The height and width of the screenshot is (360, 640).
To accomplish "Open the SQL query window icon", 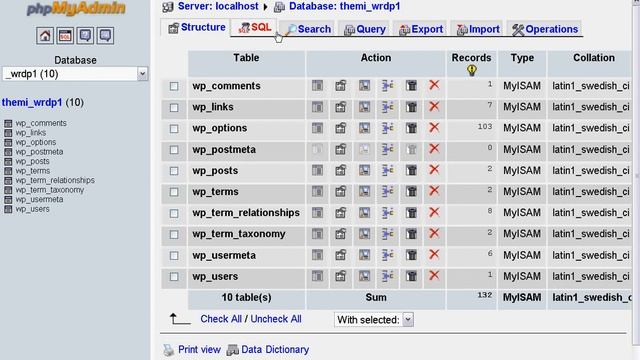I will [x=65, y=36].
